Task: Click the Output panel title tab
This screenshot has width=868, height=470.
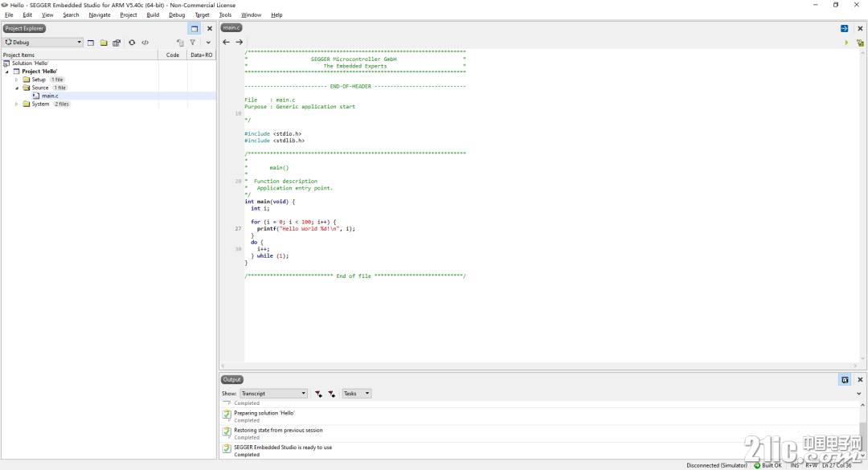Action: pyautogui.click(x=232, y=380)
